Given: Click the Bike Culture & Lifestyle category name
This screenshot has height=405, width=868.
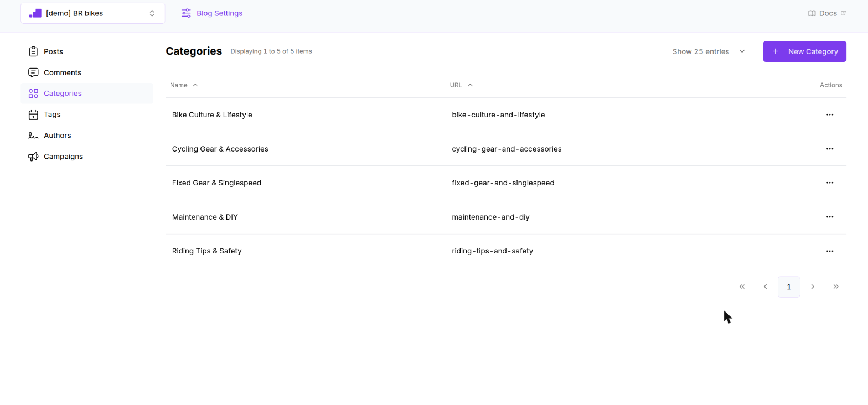Looking at the screenshot, I should point(212,115).
